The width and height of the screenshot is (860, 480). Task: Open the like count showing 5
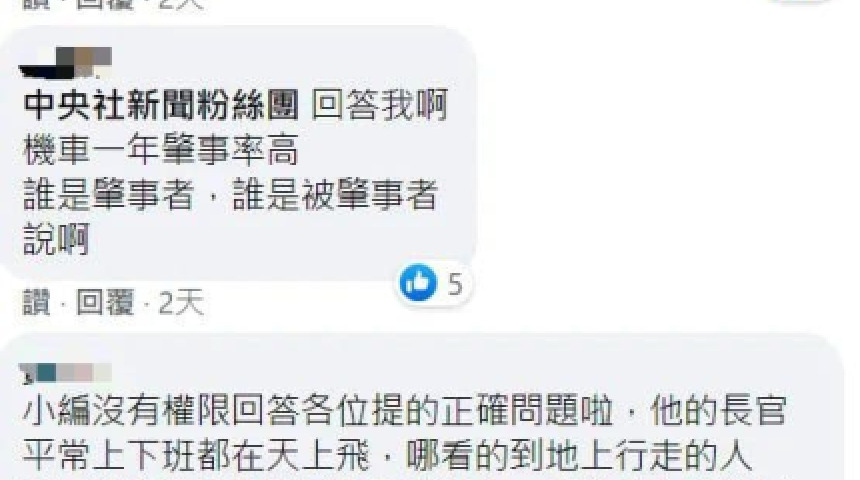pos(455,284)
